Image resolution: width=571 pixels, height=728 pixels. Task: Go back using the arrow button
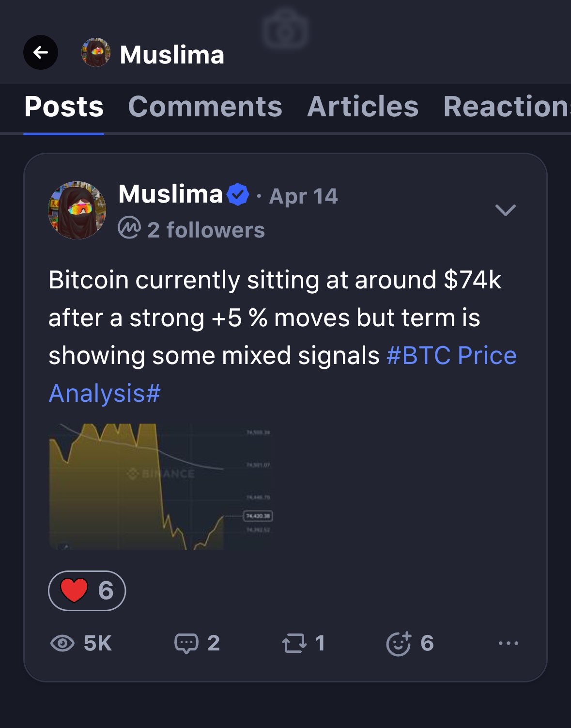tap(41, 52)
